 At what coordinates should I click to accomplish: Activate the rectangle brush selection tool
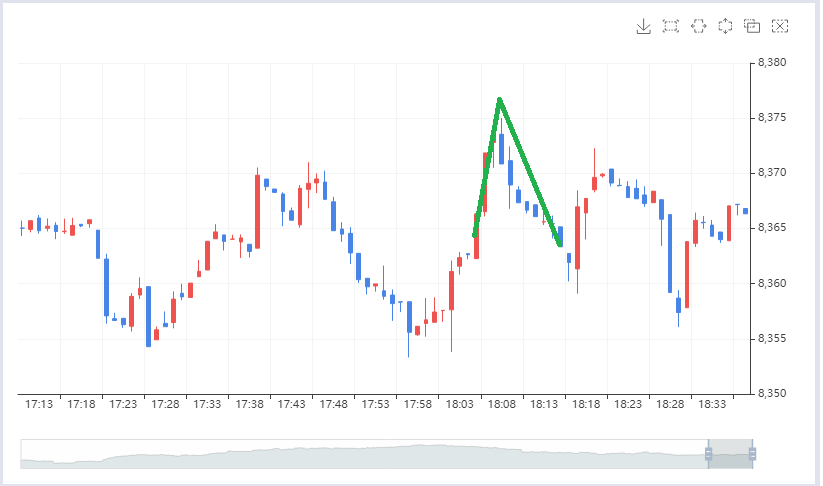[671, 26]
